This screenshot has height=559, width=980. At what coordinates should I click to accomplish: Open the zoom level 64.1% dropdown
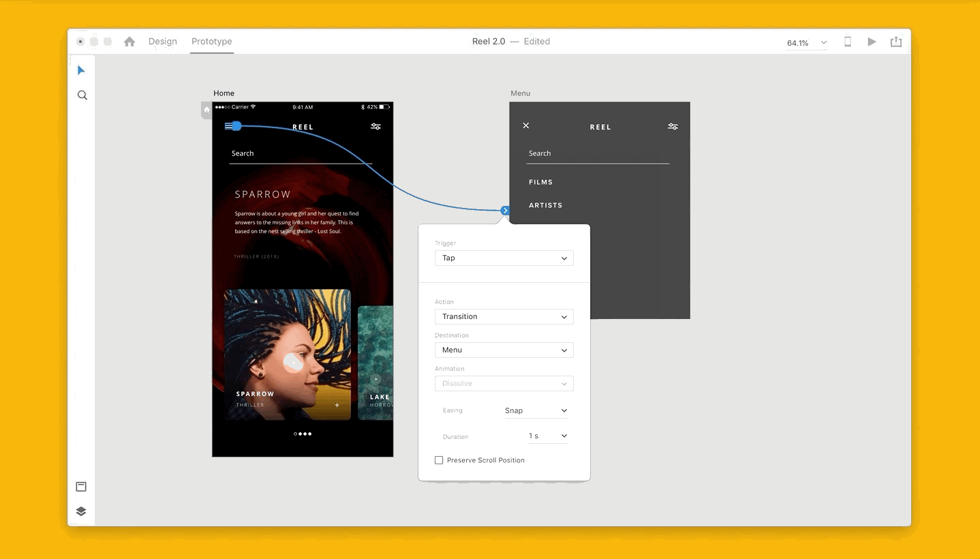click(x=807, y=43)
